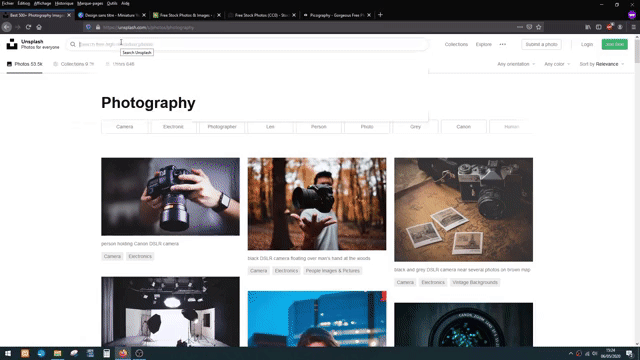The image size is (640, 360).
Task: Open the three-dots more menu on Unsplash
Action: point(502,44)
